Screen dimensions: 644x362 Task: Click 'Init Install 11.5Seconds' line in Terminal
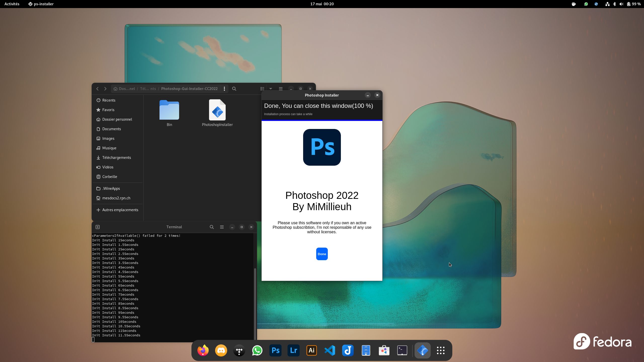tap(116, 335)
